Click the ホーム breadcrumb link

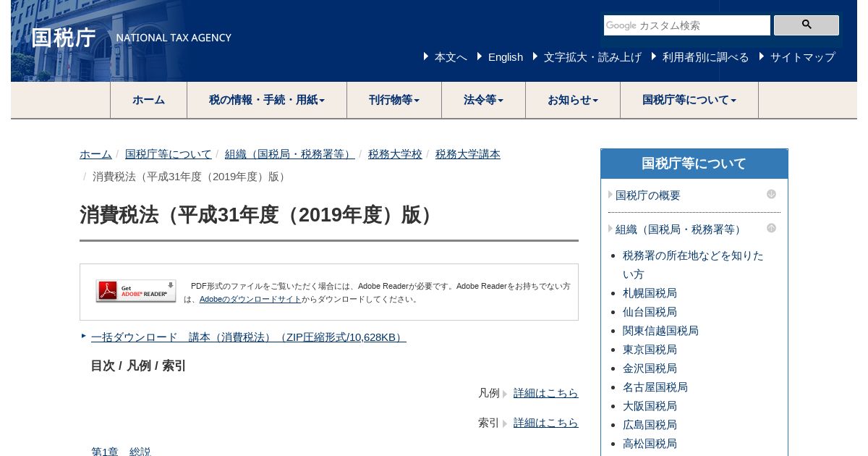95,154
